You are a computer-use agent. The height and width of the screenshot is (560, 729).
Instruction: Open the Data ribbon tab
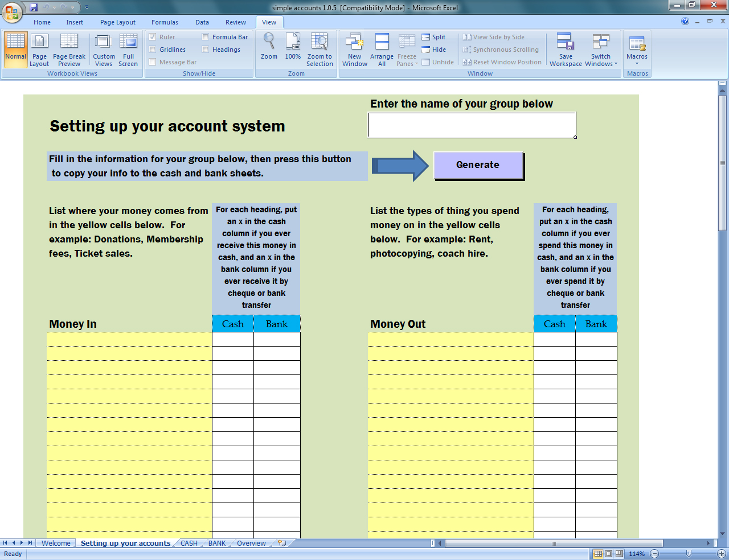point(202,22)
